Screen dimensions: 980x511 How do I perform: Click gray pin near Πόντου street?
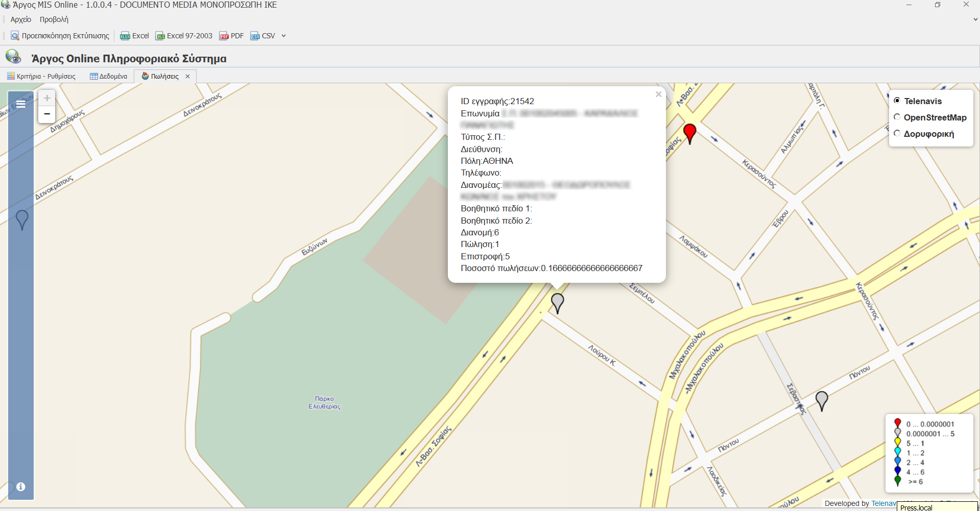[822, 400]
